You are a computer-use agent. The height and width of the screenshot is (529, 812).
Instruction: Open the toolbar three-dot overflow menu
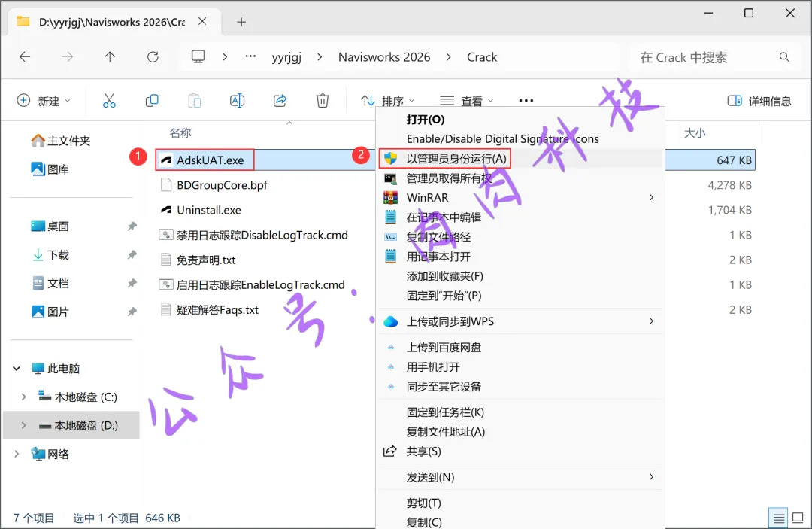tap(526, 101)
